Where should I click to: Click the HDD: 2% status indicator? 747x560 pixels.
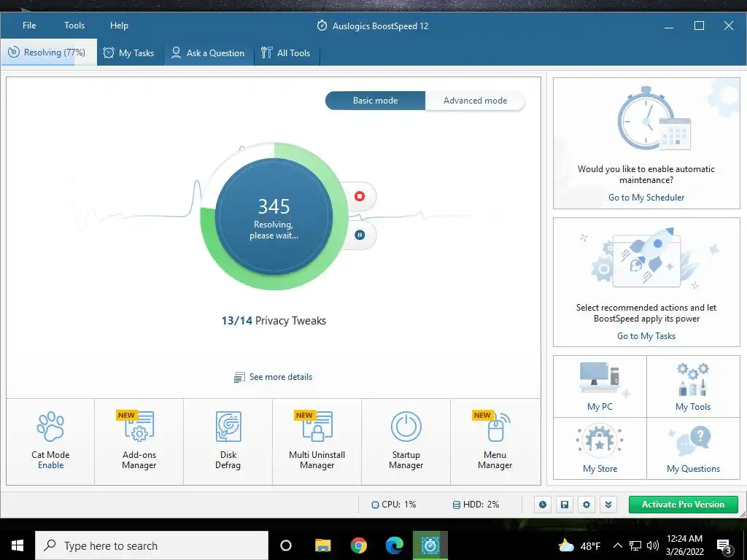(x=476, y=505)
